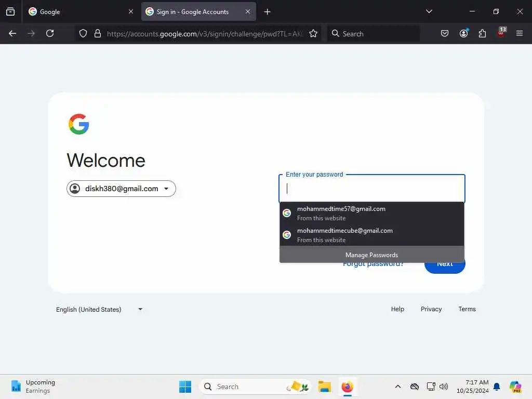The width and height of the screenshot is (532, 399).
Task: Open Firefox application hamburger menu
Action: pos(520,33)
